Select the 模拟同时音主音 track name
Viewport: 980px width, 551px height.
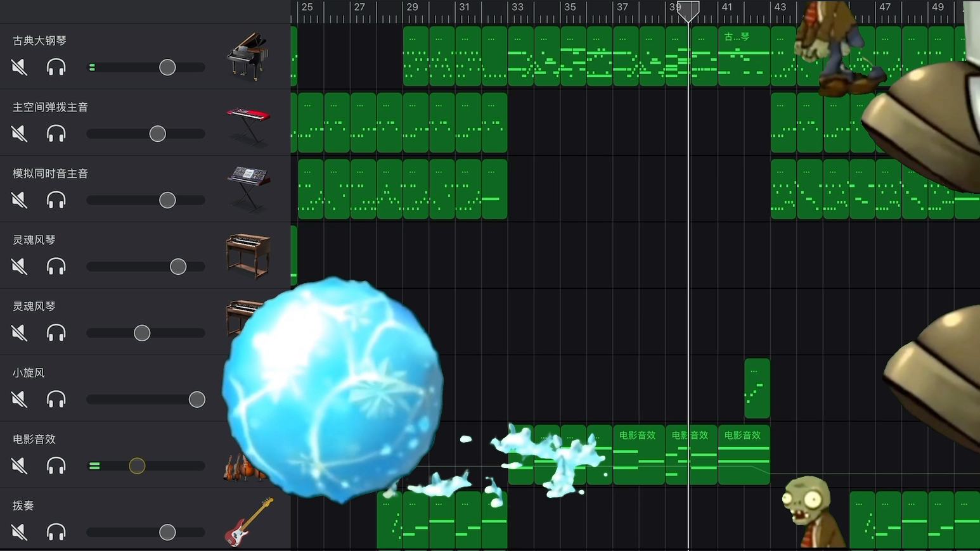(x=50, y=174)
